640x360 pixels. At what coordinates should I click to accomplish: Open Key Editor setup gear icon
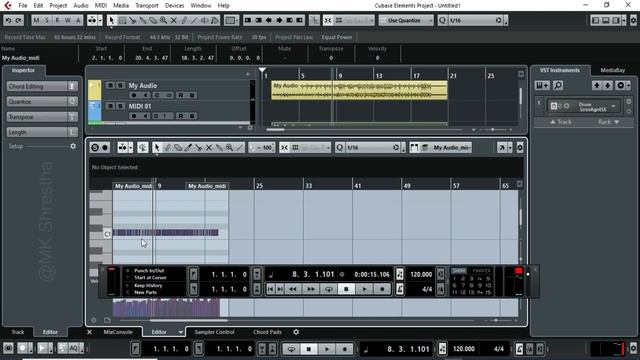[520, 147]
